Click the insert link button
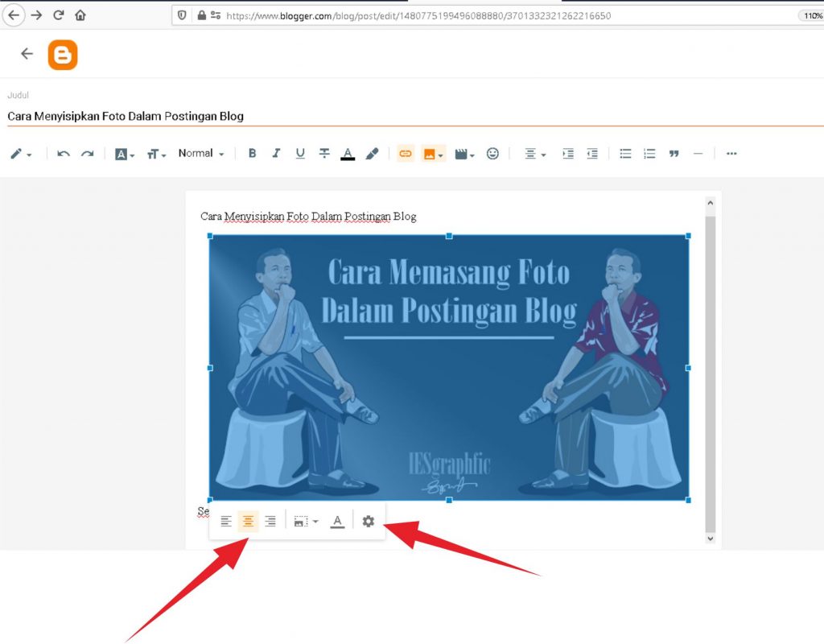 pyautogui.click(x=406, y=154)
